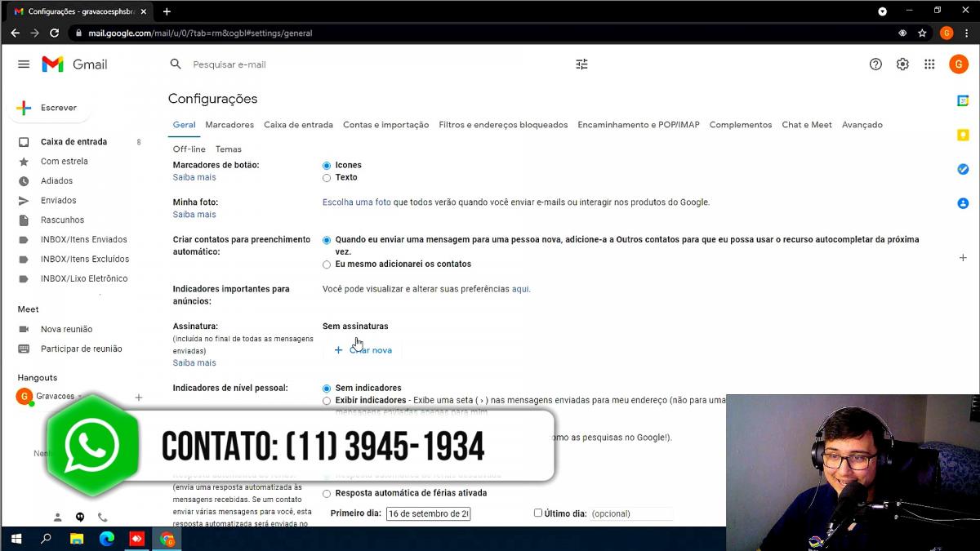The image size is (980, 551).
Task: Open Hangouts conversations icon
Action: [80, 517]
